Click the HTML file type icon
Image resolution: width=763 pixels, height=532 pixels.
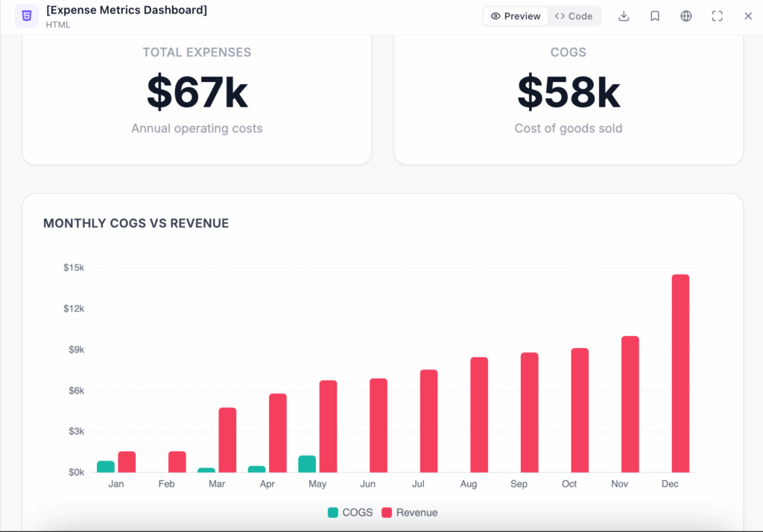point(27,16)
